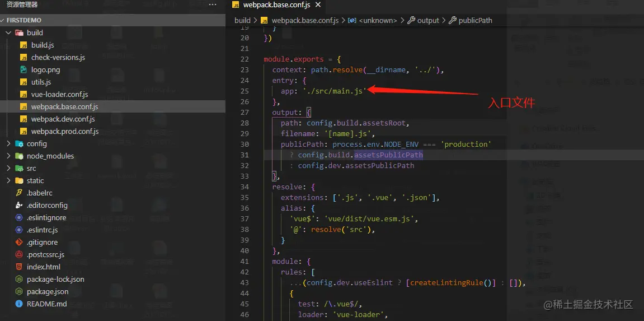644x321 pixels.
Task: Click the vue-loader.conf.js JS icon
Action: click(x=23, y=94)
